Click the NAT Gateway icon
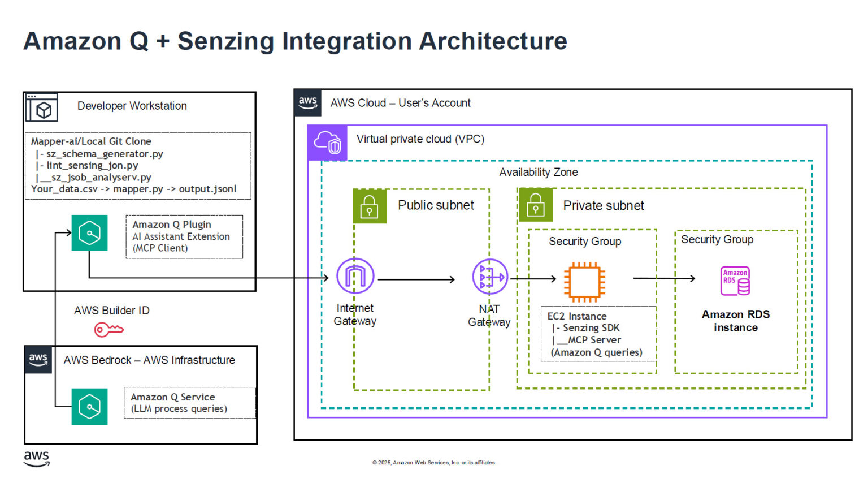This screenshot has height=487, width=868. 489,277
